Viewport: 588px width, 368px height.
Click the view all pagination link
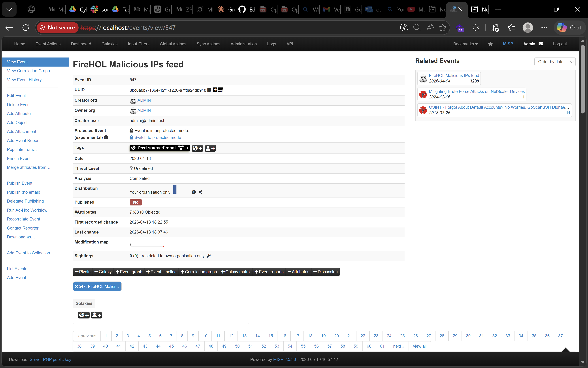tap(420, 346)
